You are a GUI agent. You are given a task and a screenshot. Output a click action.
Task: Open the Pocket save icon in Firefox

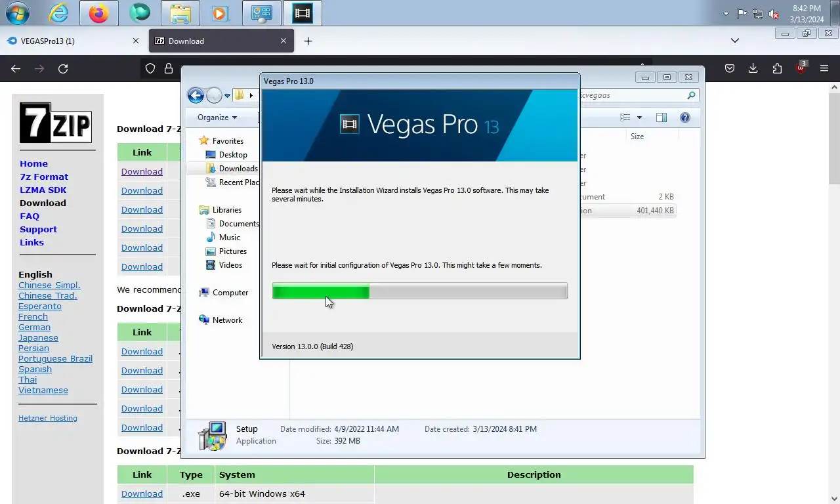(x=729, y=68)
